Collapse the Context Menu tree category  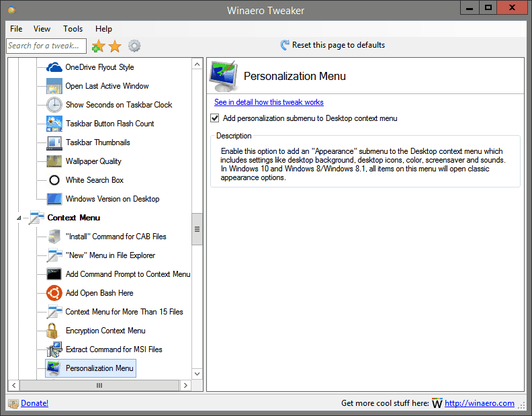[x=19, y=218]
